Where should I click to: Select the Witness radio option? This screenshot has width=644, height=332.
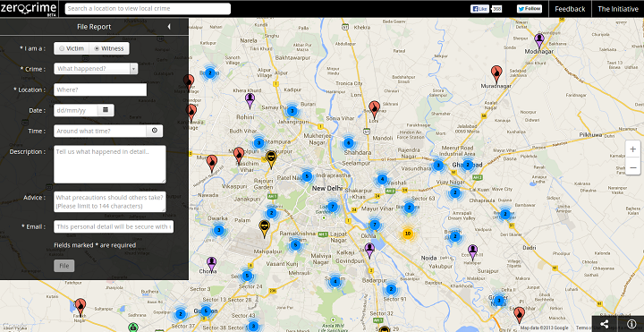coord(109,48)
